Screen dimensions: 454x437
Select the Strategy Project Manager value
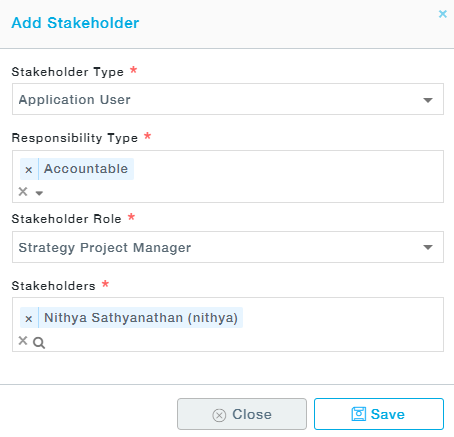[105, 248]
